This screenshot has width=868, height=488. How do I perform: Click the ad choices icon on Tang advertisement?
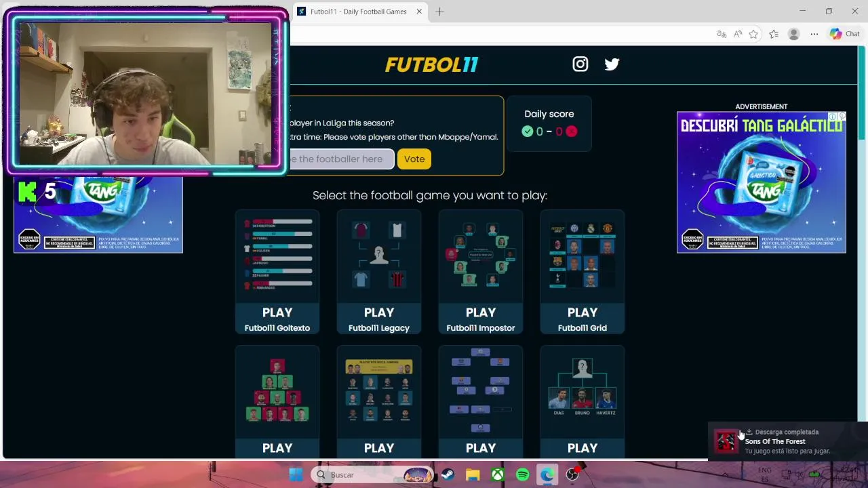pos(842,117)
